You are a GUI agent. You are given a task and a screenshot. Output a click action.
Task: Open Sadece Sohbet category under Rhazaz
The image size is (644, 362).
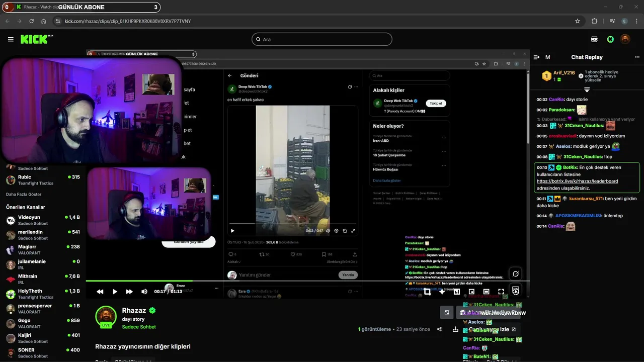(x=139, y=327)
